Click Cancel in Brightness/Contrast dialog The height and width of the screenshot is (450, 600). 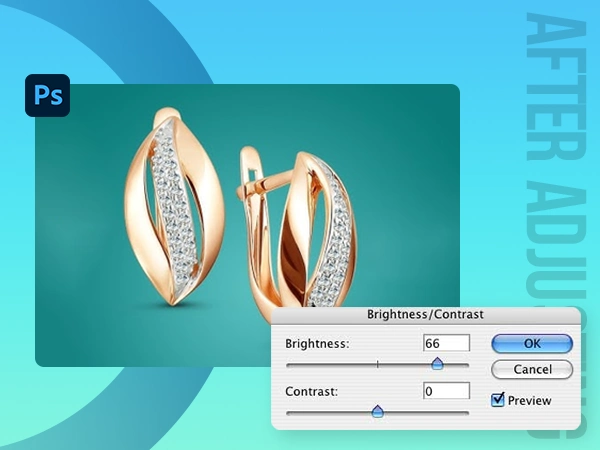[532, 369]
